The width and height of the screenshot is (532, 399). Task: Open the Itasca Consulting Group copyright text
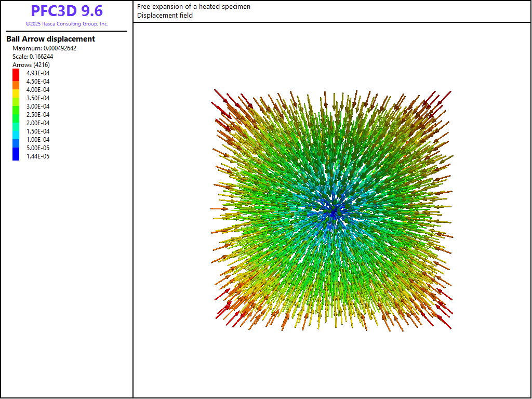[66, 24]
